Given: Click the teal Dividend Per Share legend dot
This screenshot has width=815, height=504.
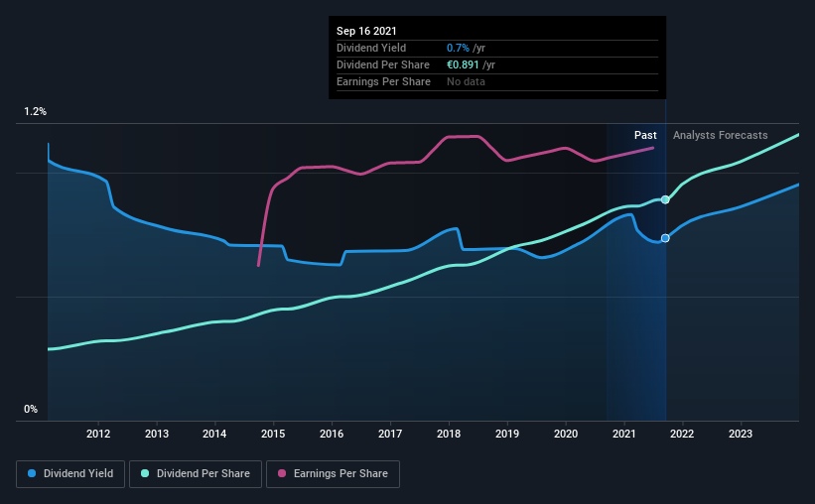Looking at the screenshot, I should click(145, 473).
